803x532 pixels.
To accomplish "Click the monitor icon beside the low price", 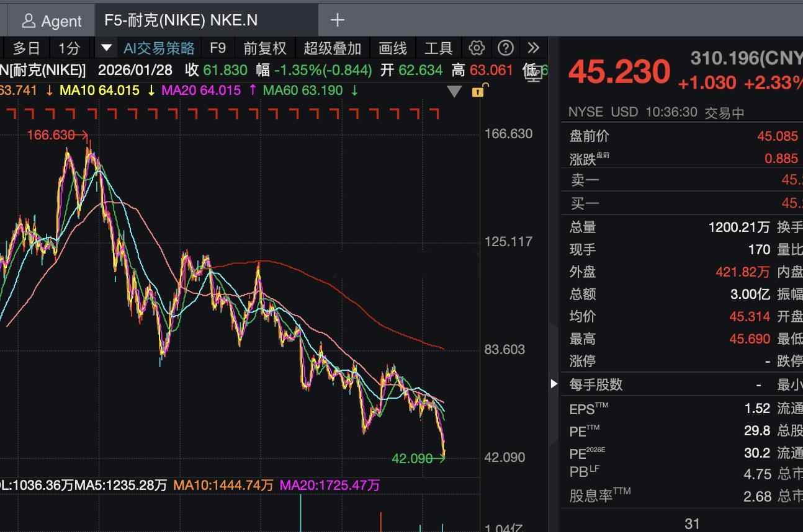I will pos(533,73).
